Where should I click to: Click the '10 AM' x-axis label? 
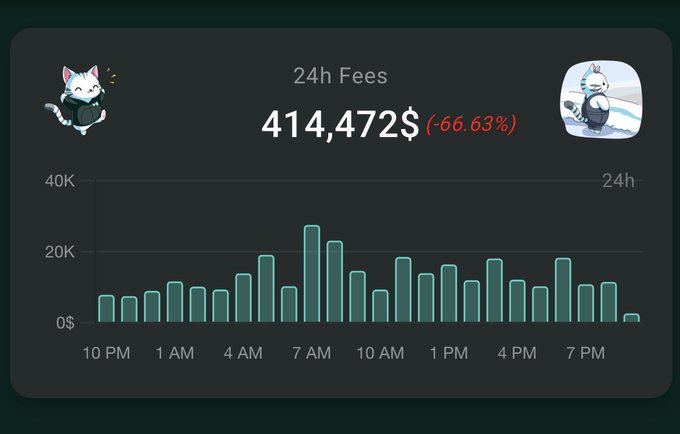(380, 353)
